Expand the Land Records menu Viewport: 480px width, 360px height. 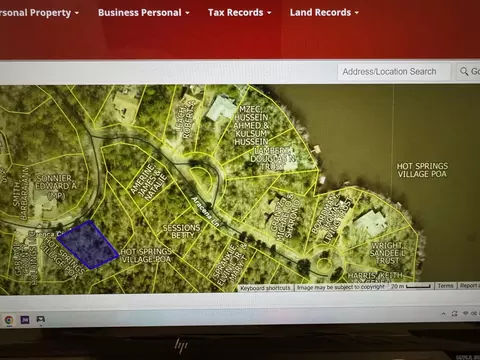324,13
